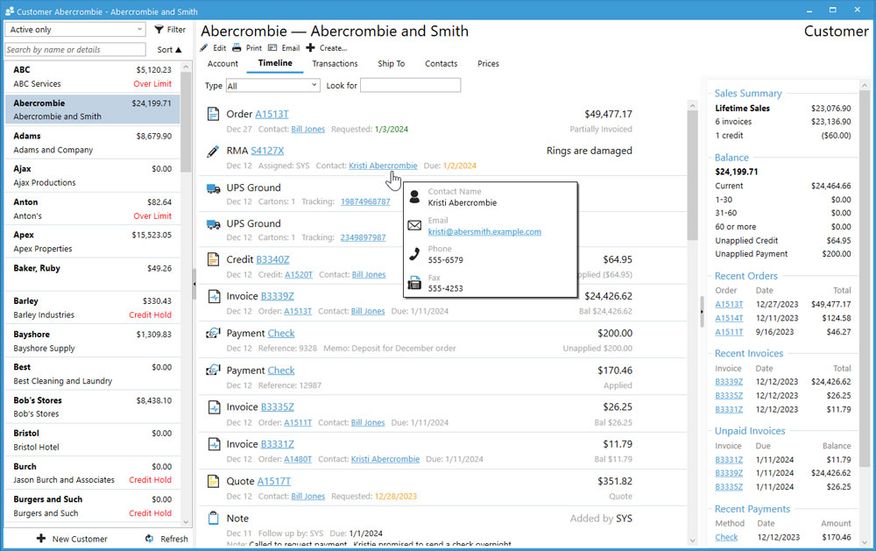
Task: Click the Create plus icon
Action: (x=310, y=48)
